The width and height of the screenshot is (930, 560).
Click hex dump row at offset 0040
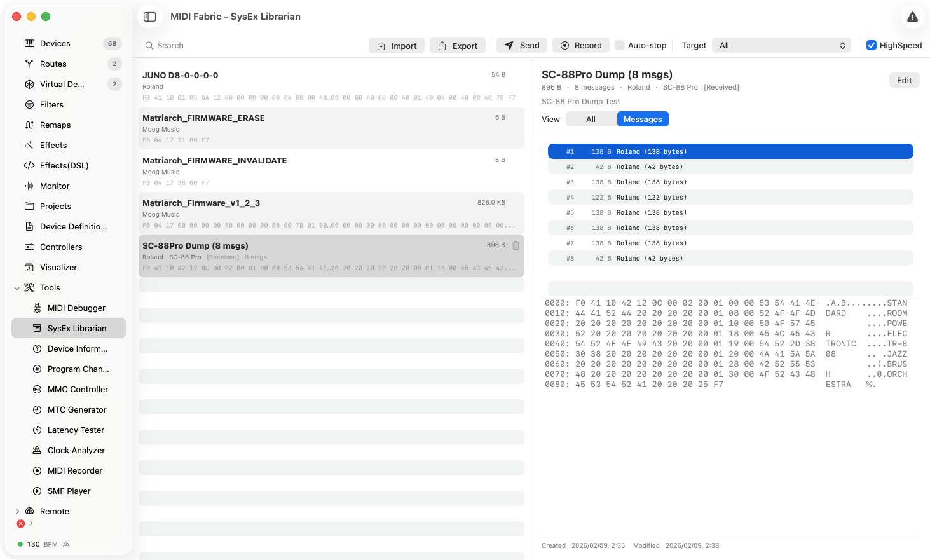pyautogui.click(x=726, y=344)
